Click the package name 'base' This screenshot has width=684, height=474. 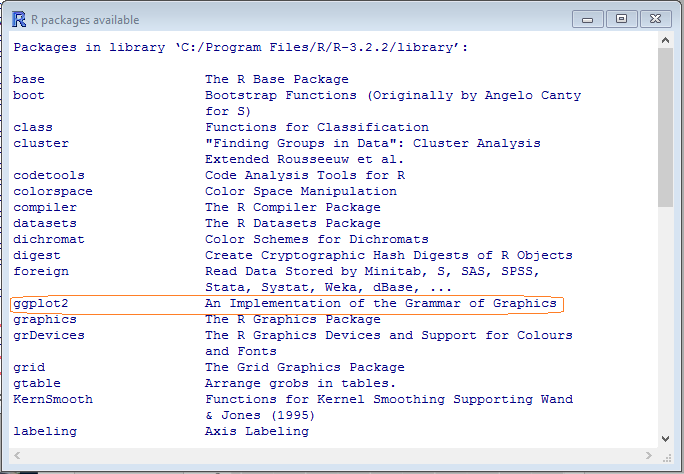tap(29, 79)
